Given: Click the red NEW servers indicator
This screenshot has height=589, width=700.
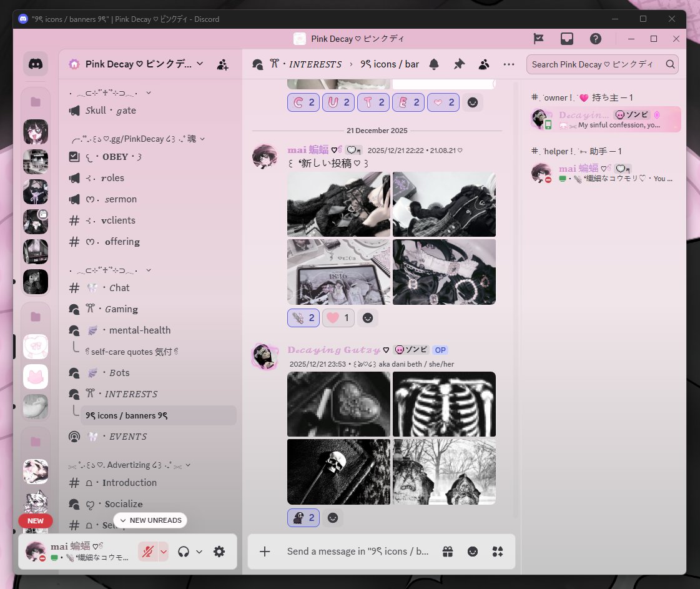Looking at the screenshot, I should (35, 521).
